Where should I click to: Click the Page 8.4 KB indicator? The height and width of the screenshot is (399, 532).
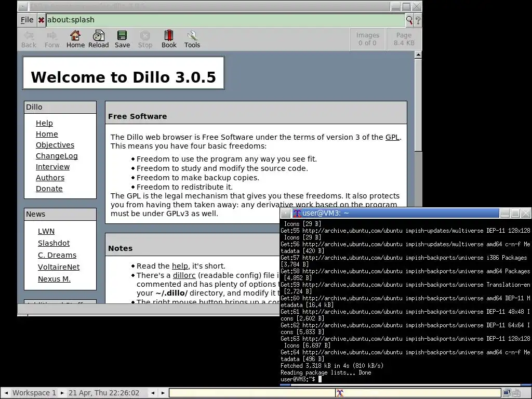tap(404, 39)
